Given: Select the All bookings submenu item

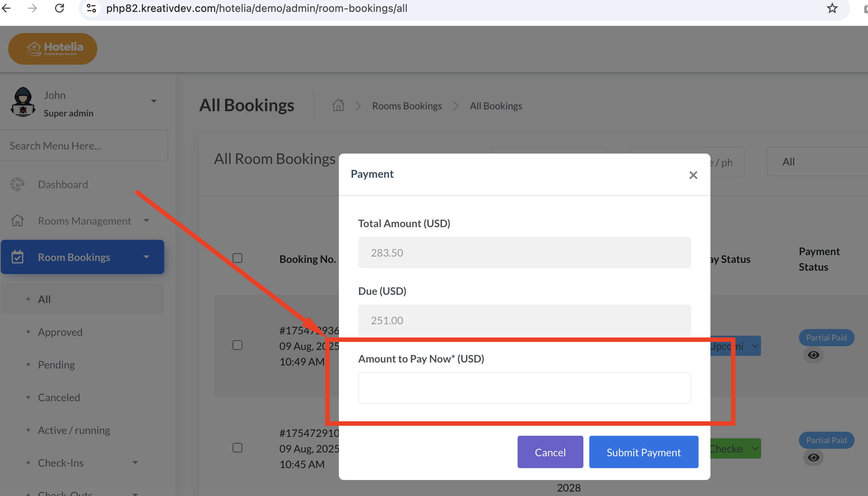Looking at the screenshot, I should pyautogui.click(x=82, y=299).
